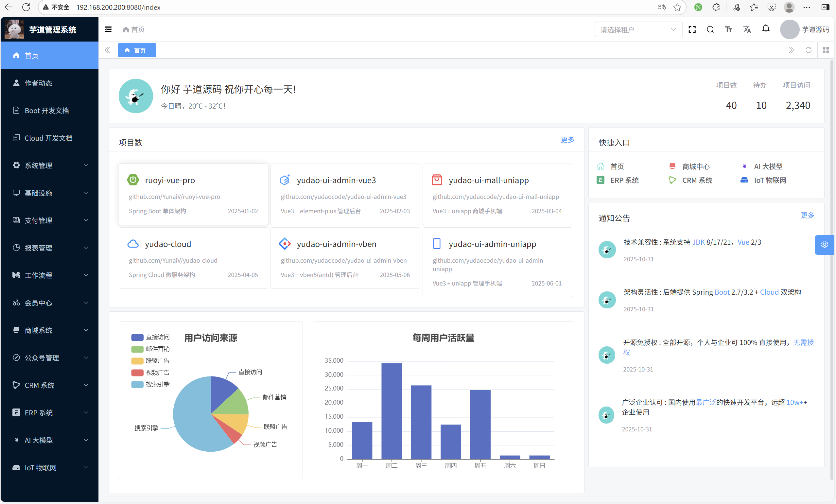Collapse the sidebar with hamburger icon
The image size is (836, 504).
108,29
